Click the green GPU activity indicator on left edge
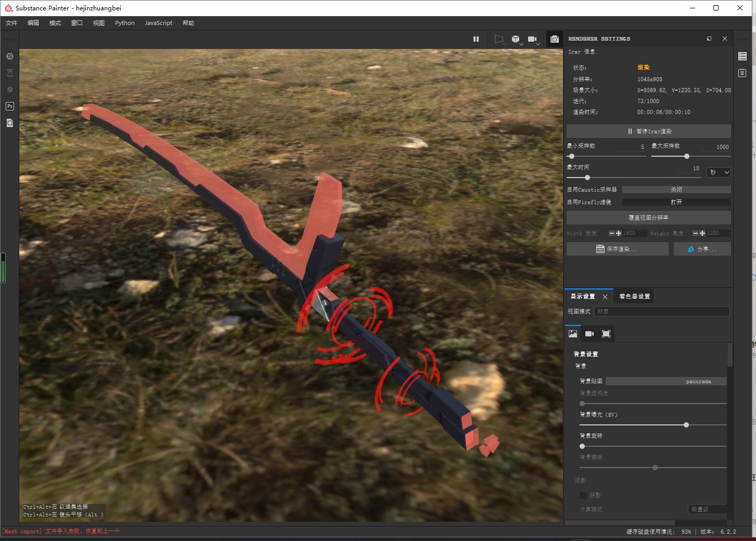 3,268
